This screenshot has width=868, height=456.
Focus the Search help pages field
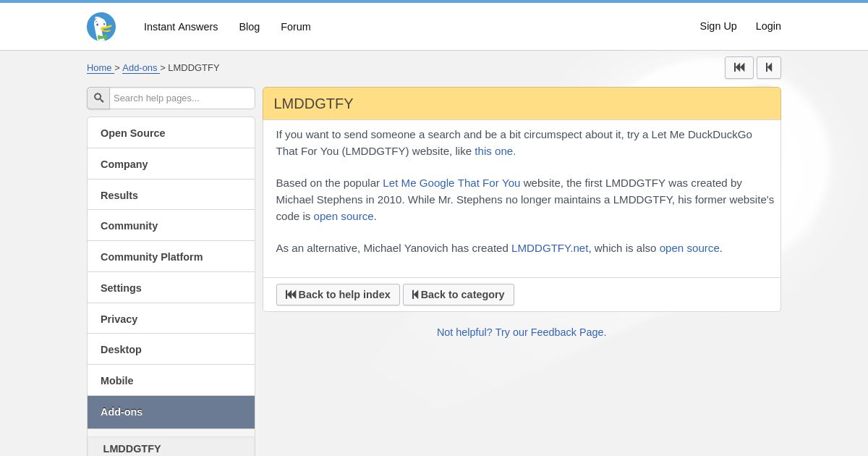(182, 98)
